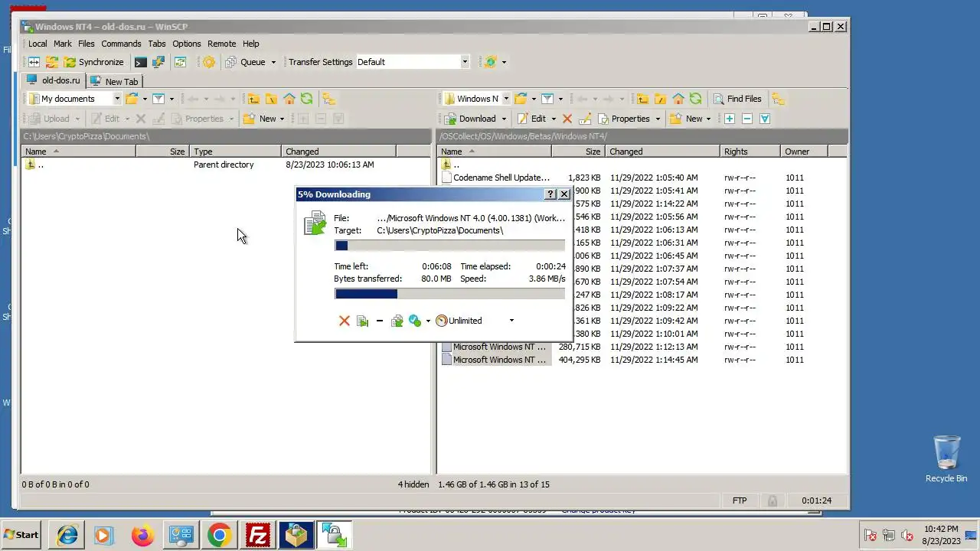Screen dimensions: 980x551
Task: Toggle the remote directory tree icon
Action: [x=778, y=99]
